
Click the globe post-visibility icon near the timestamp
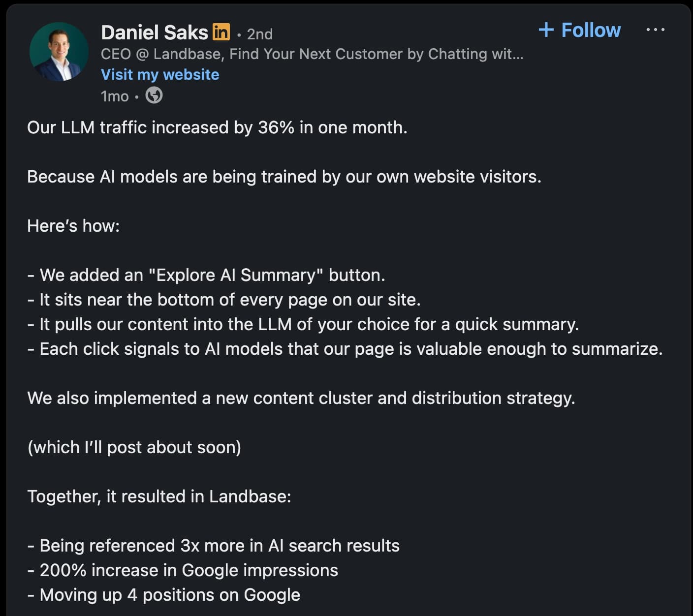coord(153,95)
